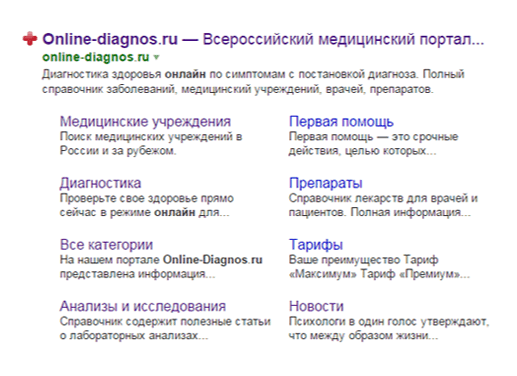Click the green online-diagnos.ru URL
The width and height of the screenshot is (517, 376).
[x=96, y=57]
